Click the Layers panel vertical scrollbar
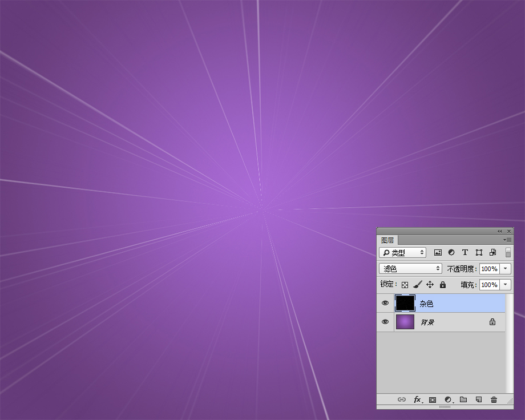Screen dimensions: 525x420 pyautogui.click(x=509, y=344)
